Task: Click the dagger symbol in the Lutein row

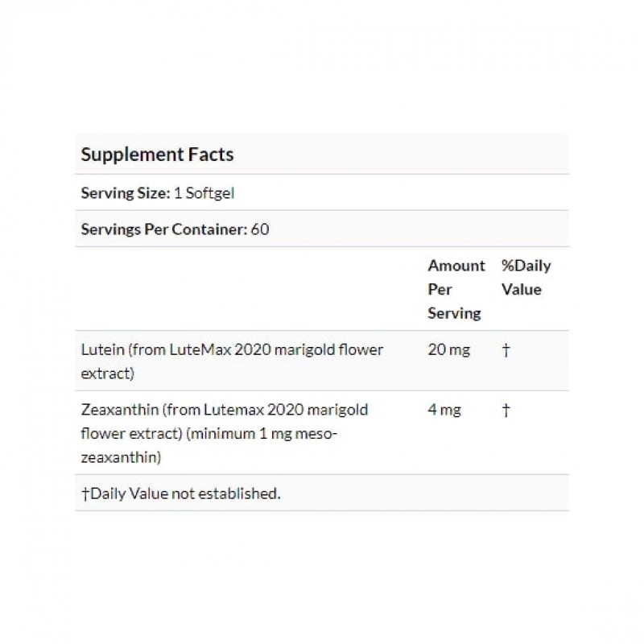Action: (506, 350)
